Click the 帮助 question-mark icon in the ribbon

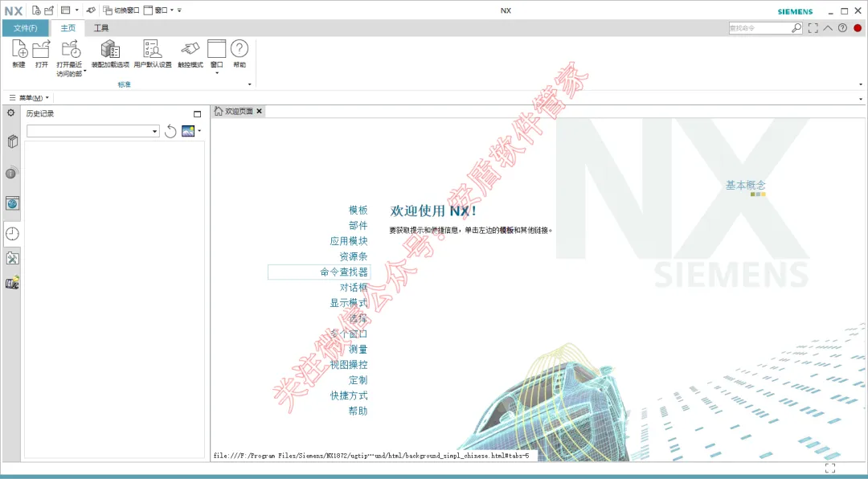[x=240, y=49]
